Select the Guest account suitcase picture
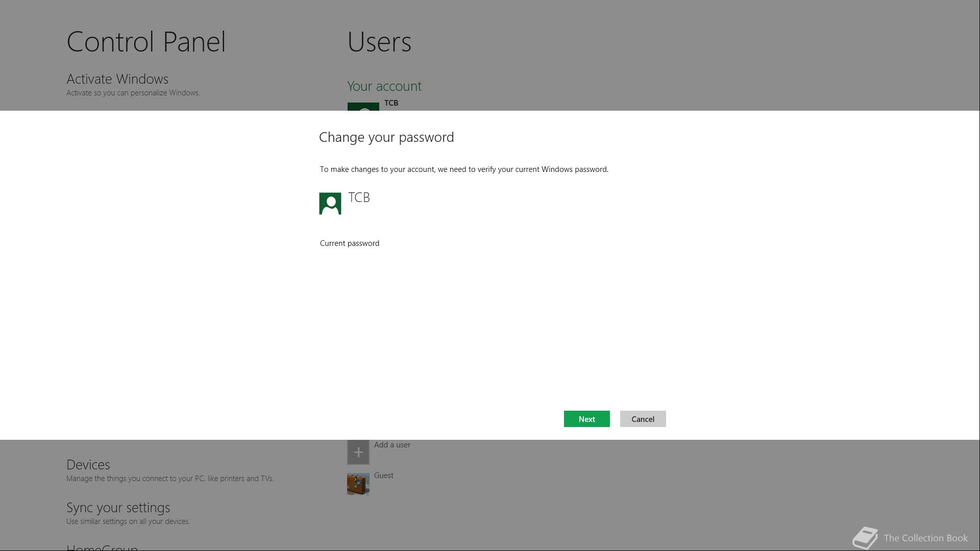 click(358, 484)
